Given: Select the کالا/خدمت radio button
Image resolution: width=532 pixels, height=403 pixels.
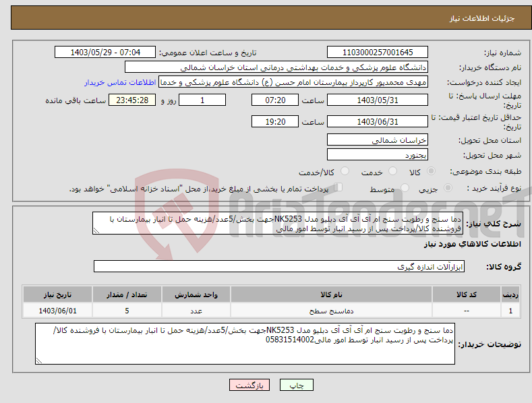Looking at the screenshot, I should [345, 171].
